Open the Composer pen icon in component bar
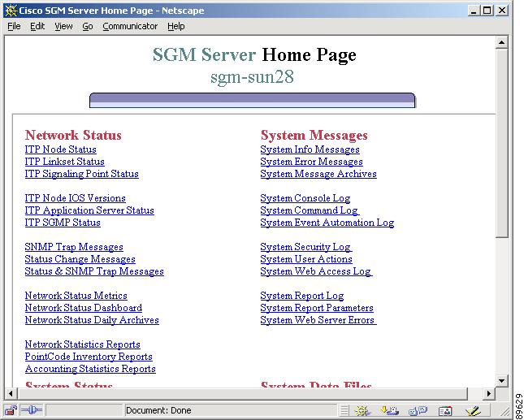Viewport: 524px width, 420px height. click(473, 410)
